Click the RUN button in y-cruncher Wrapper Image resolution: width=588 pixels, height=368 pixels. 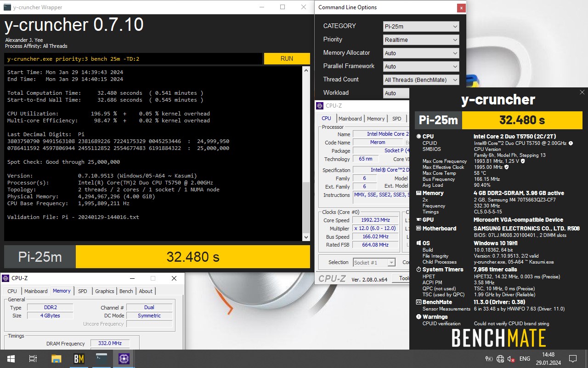tap(287, 58)
